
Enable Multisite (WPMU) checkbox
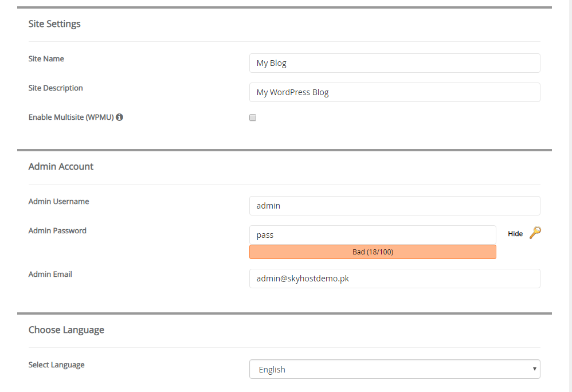pos(253,117)
